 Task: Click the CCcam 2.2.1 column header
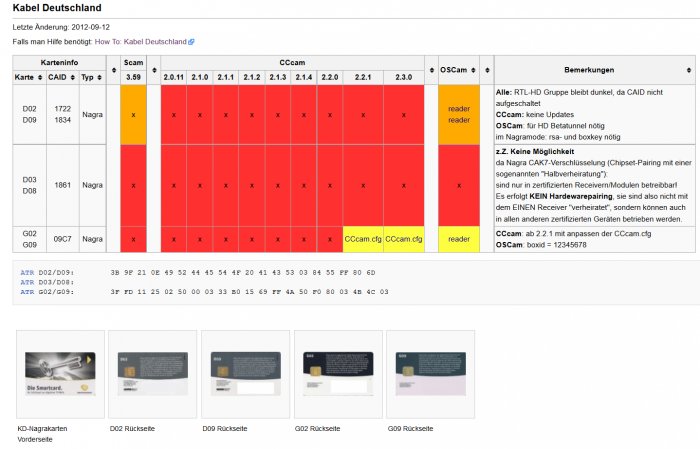363,77
